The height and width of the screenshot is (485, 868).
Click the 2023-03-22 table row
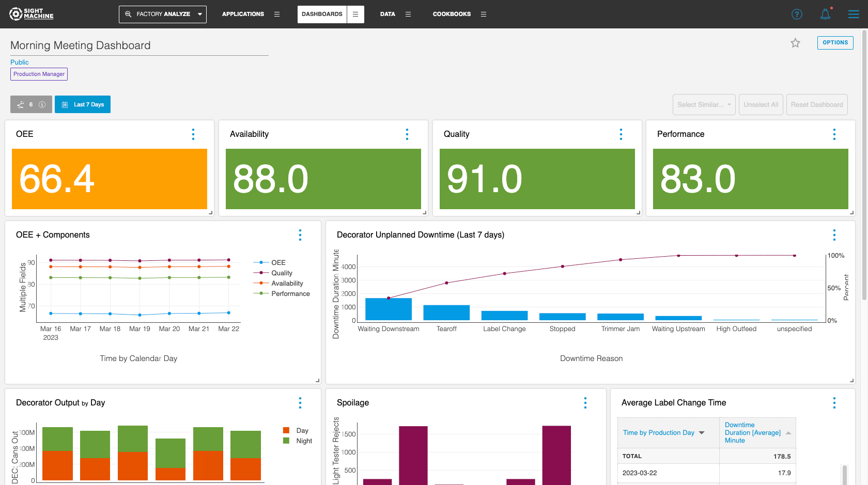point(707,473)
